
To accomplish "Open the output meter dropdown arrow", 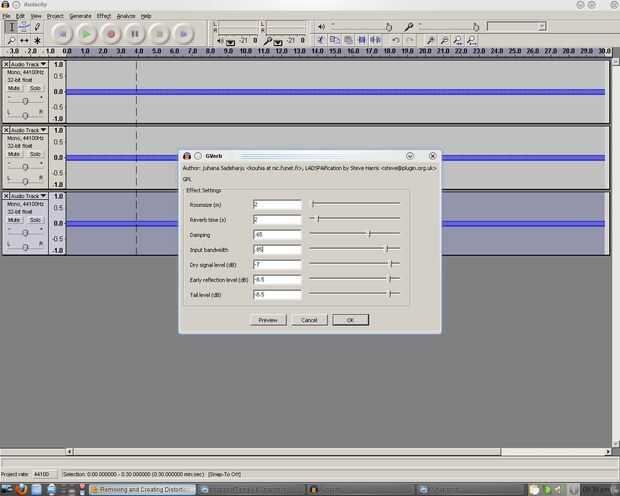I will tap(231, 42).
